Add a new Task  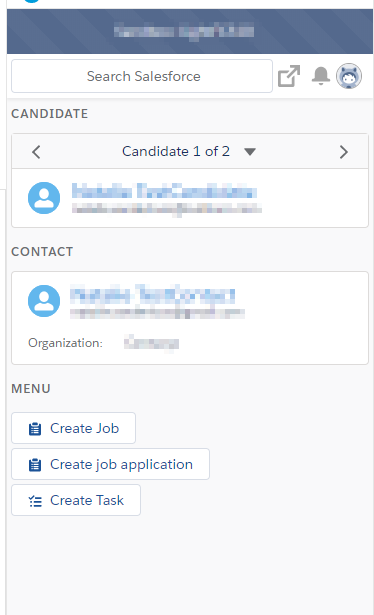coord(76,500)
